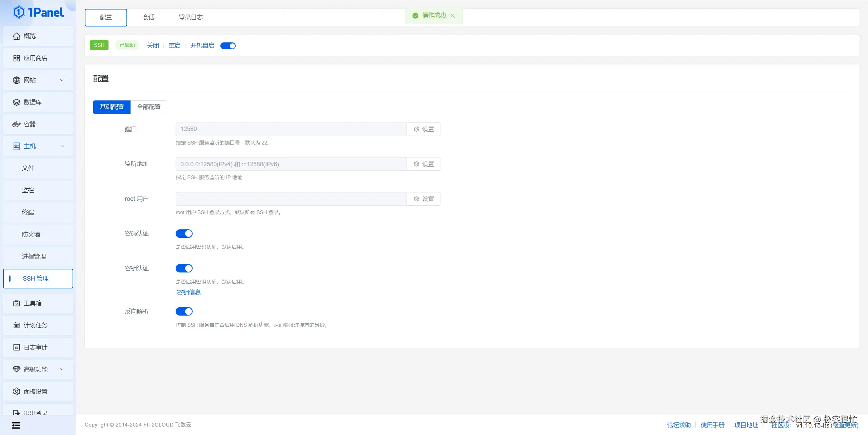
Task: Collapse the 主机 menu chevron
Action: [62, 146]
